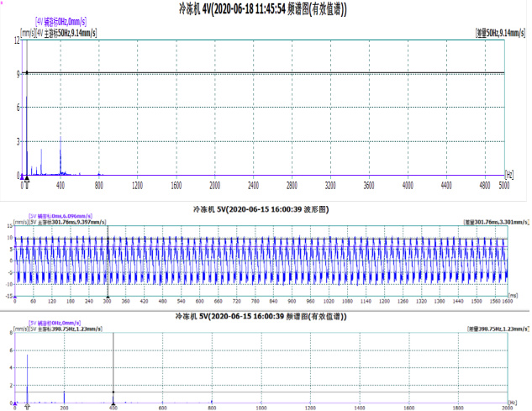Viewport: 532px width, 411px height.
Task: Click the 398.75Hz cursor point in 5V spectrum
Action: point(113,392)
